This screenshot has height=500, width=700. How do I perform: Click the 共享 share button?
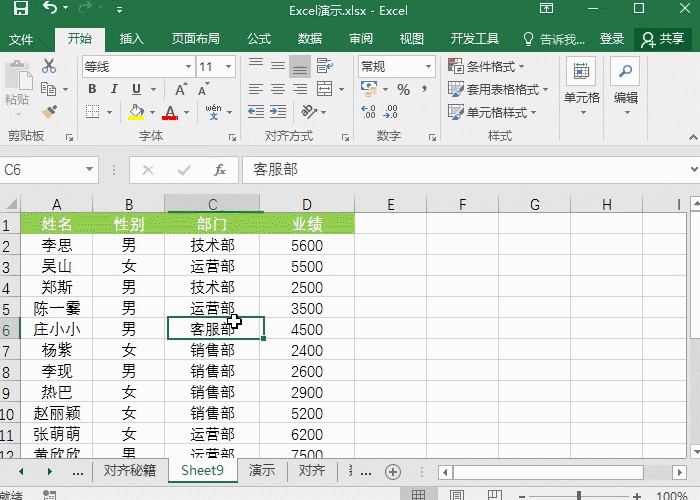tap(663, 39)
